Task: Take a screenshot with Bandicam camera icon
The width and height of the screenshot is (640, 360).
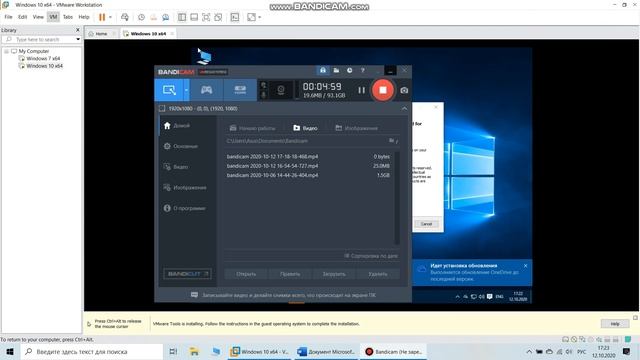Action: (404, 90)
